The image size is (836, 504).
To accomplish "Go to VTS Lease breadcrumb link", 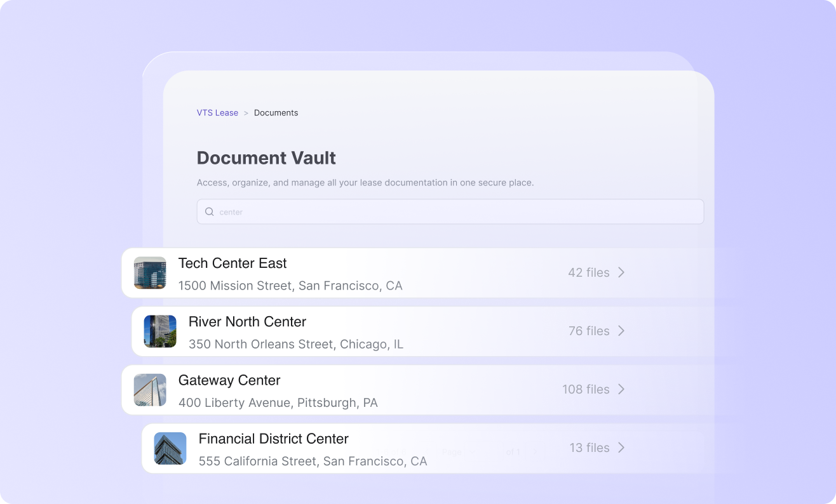I will pyautogui.click(x=217, y=113).
